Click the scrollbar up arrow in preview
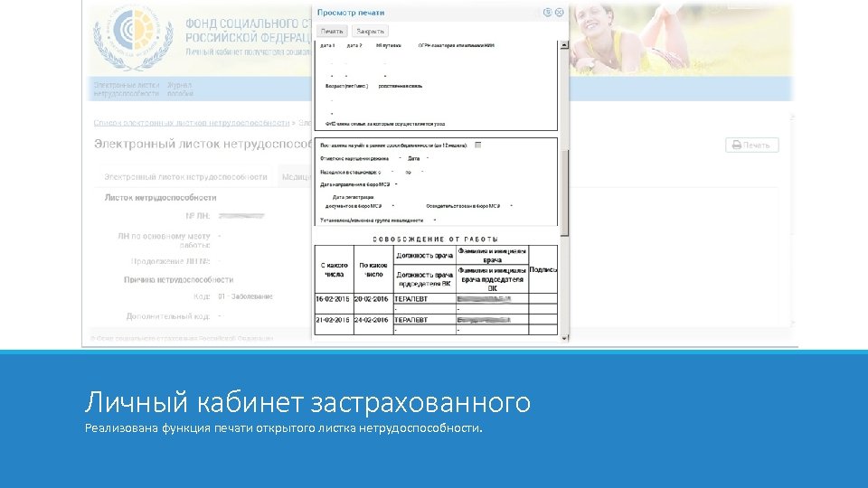 (x=564, y=45)
